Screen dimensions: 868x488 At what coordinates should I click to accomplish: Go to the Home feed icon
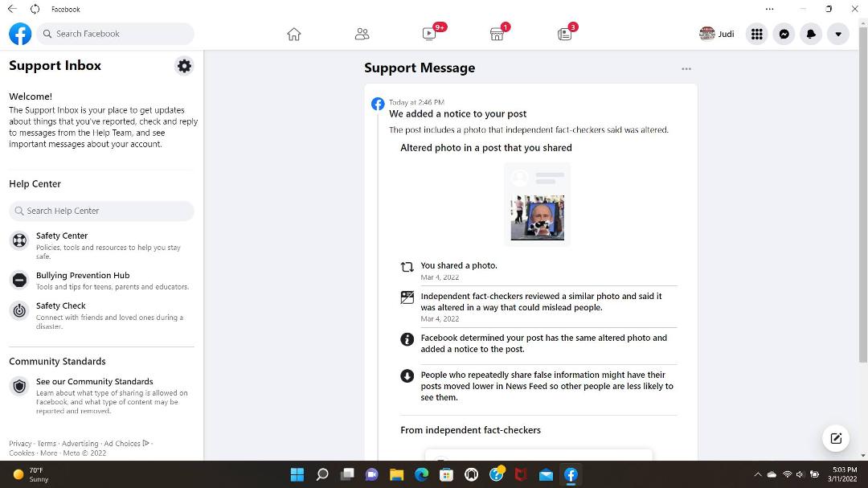pos(294,35)
